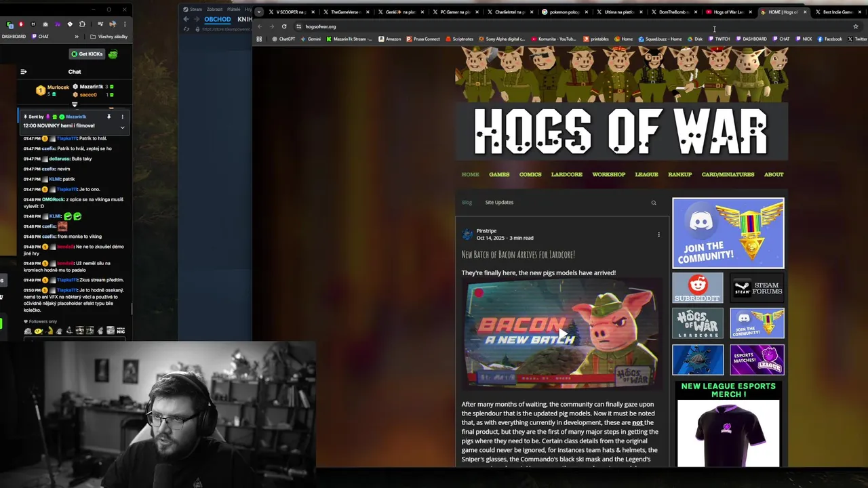Open the Gemini bookmark

tap(311, 39)
